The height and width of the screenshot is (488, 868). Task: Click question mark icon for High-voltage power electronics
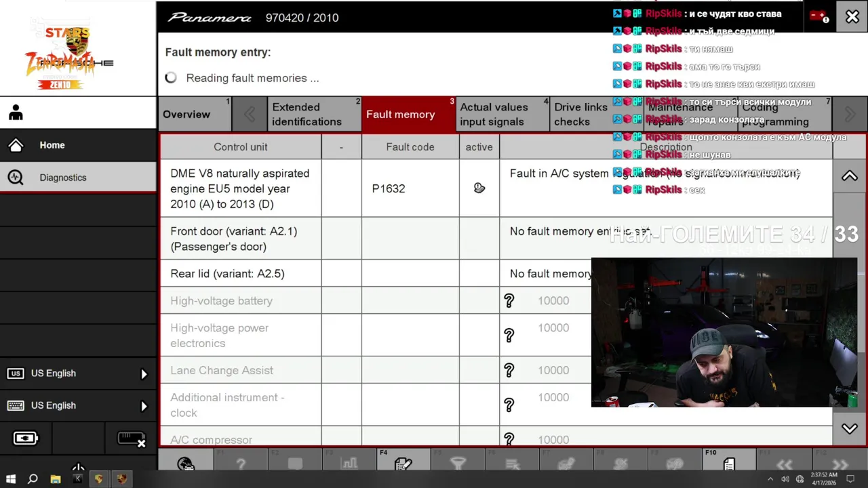(509, 335)
